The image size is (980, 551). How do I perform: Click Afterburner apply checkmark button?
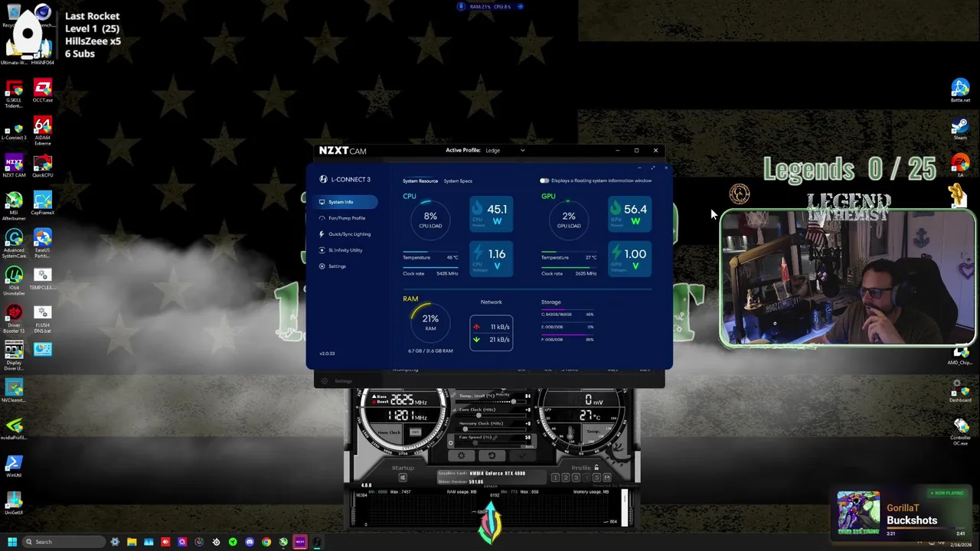click(x=522, y=456)
